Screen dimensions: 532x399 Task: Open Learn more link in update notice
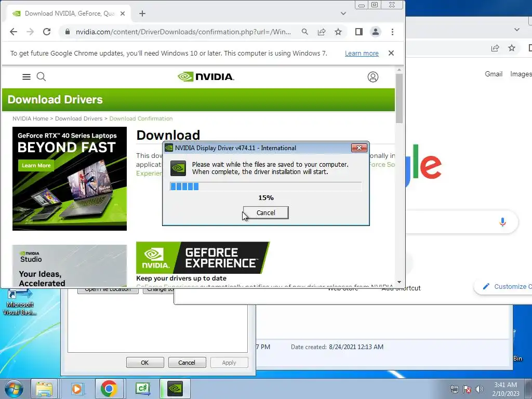[x=362, y=54]
